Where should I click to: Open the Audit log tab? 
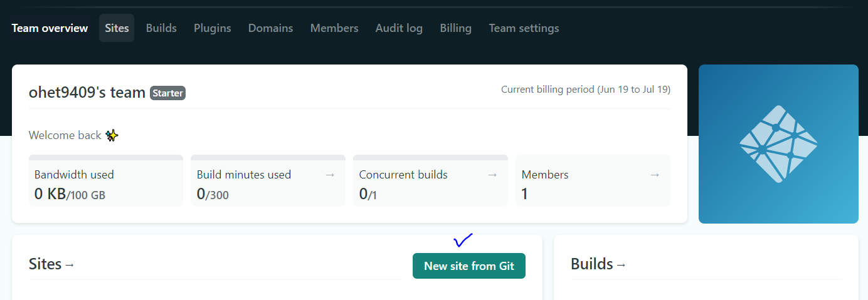pos(399,28)
